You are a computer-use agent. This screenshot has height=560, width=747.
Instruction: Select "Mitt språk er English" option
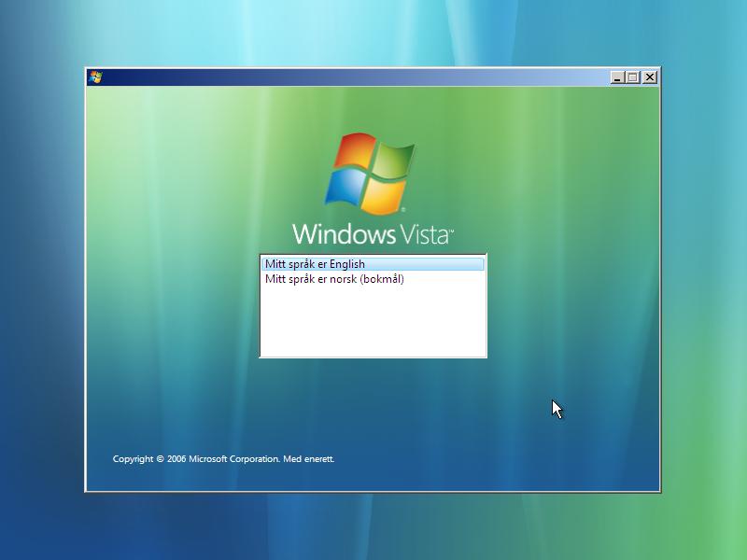[x=373, y=264]
